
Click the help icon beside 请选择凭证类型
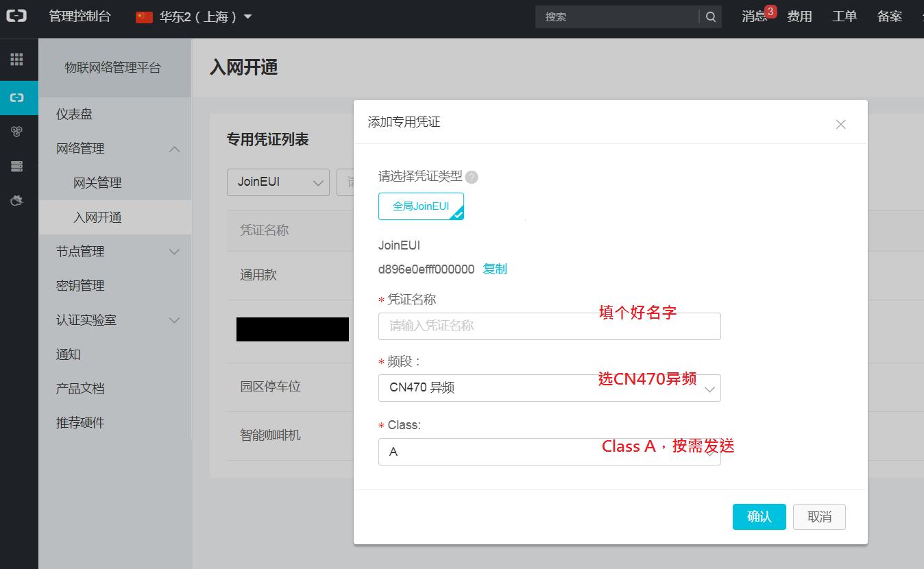point(472,177)
